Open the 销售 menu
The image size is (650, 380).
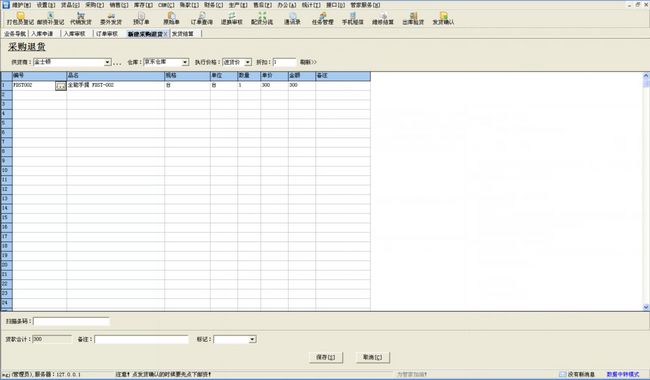(x=119, y=5)
